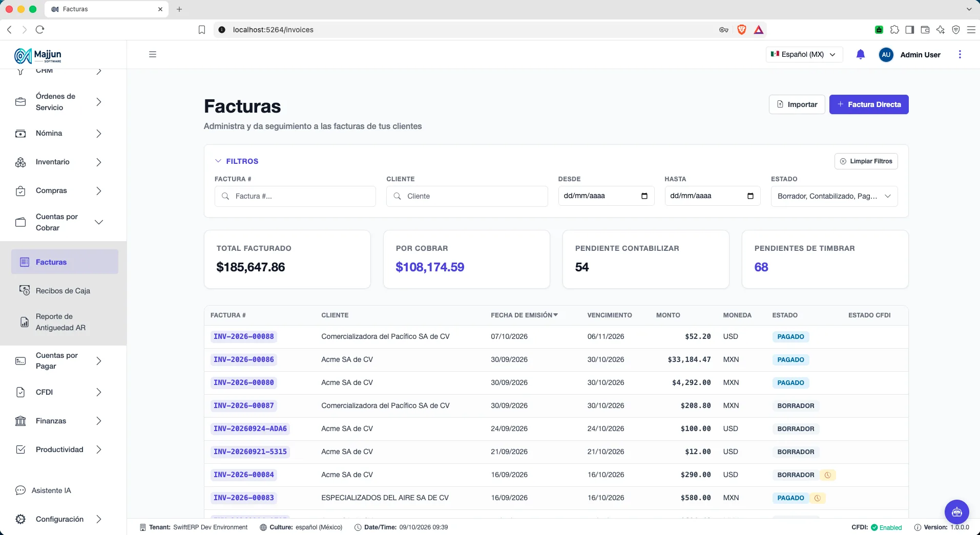Open the browser extensions puzzle icon

tap(894, 30)
